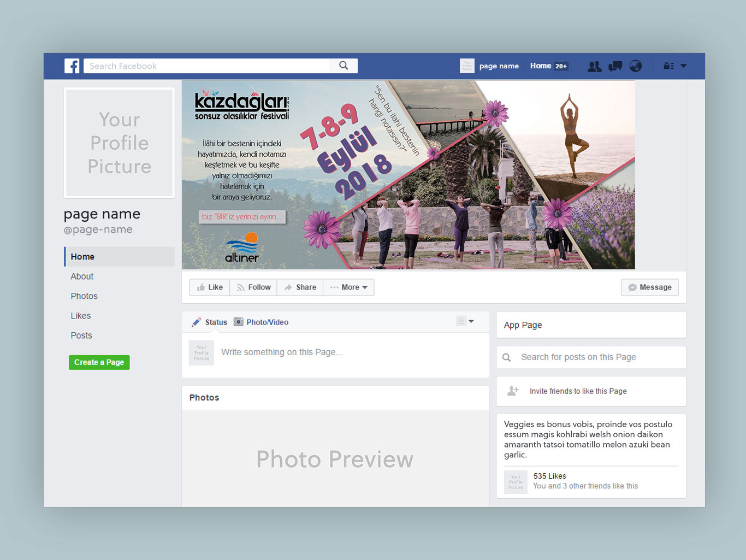This screenshot has height=560, width=746.
Task: Open Home link in top bar
Action: [541, 66]
